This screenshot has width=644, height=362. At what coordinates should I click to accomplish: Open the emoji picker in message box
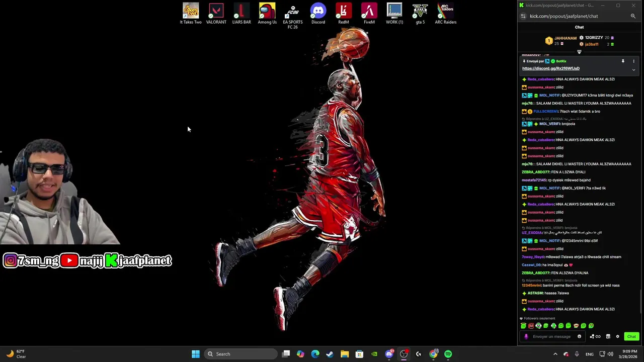coord(579,336)
